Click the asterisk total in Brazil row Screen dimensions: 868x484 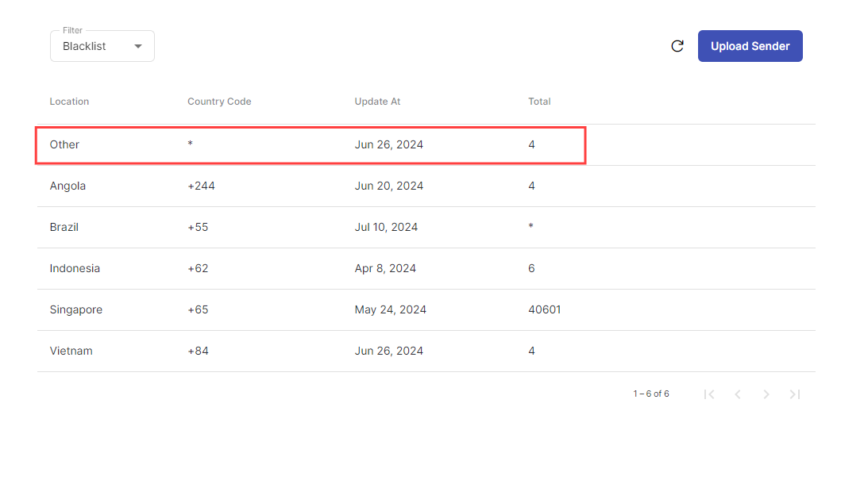pyautogui.click(x=530, y=225)
